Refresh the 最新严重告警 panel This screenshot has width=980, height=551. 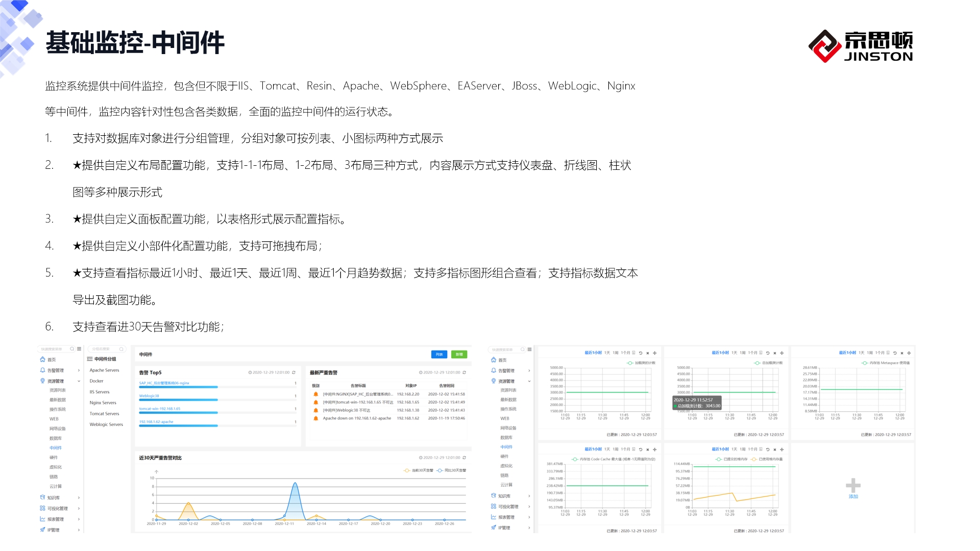coord(464,372)
